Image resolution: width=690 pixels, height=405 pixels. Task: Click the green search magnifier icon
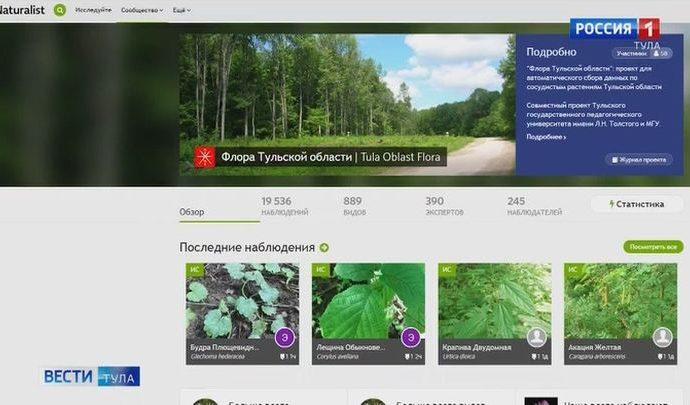[x=60, y=10]
